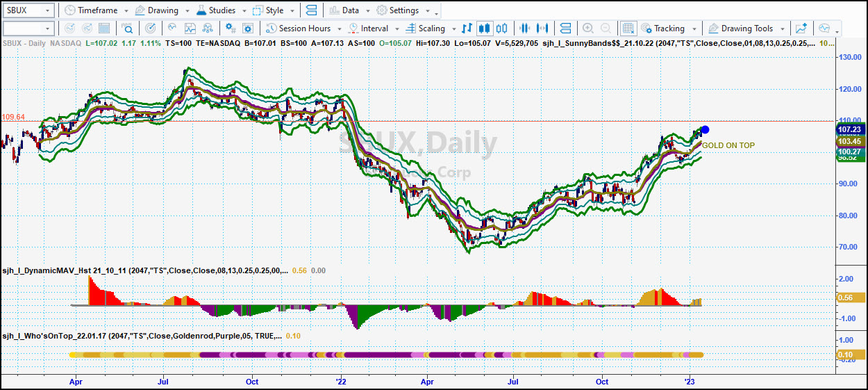Click the boxed line-chart analysis icon
868x390 pixels.
point(190,29)
